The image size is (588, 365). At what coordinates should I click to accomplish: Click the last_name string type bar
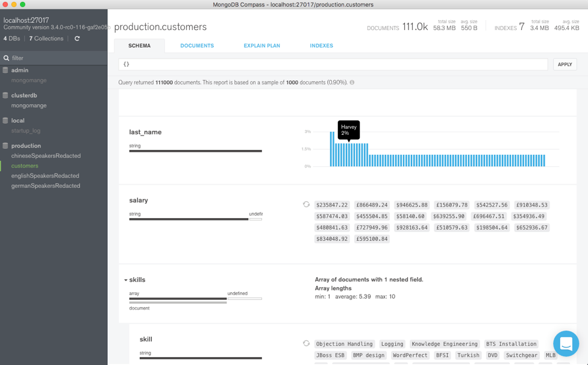[195, 151]
